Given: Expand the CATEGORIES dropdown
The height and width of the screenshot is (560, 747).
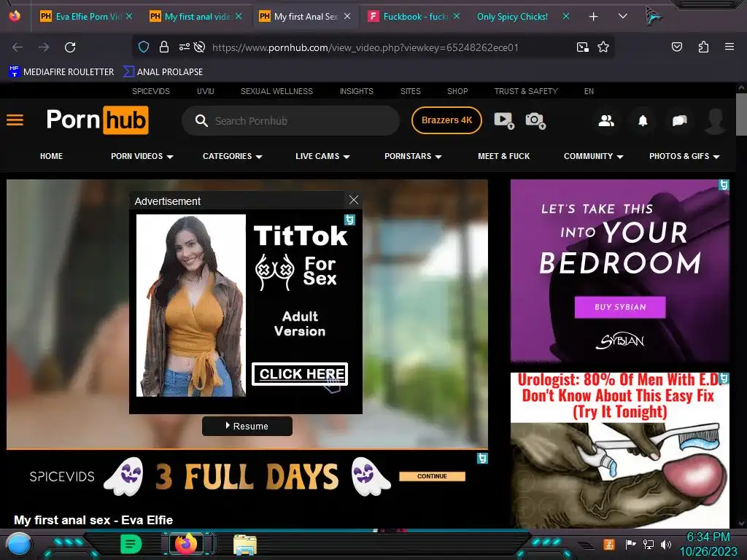Looking at the screenshot, I should 233,156.
